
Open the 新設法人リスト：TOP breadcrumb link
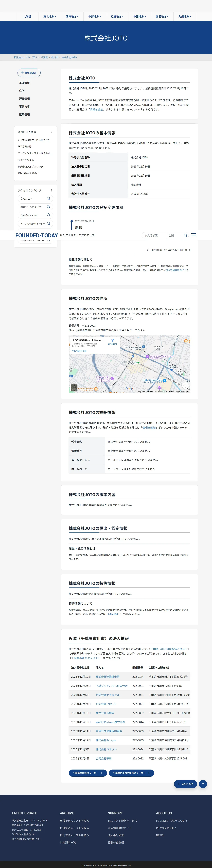[25, 58]
